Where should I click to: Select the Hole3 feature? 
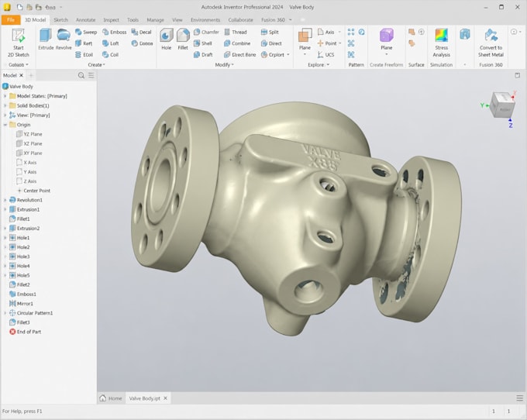tap(19, 256)
